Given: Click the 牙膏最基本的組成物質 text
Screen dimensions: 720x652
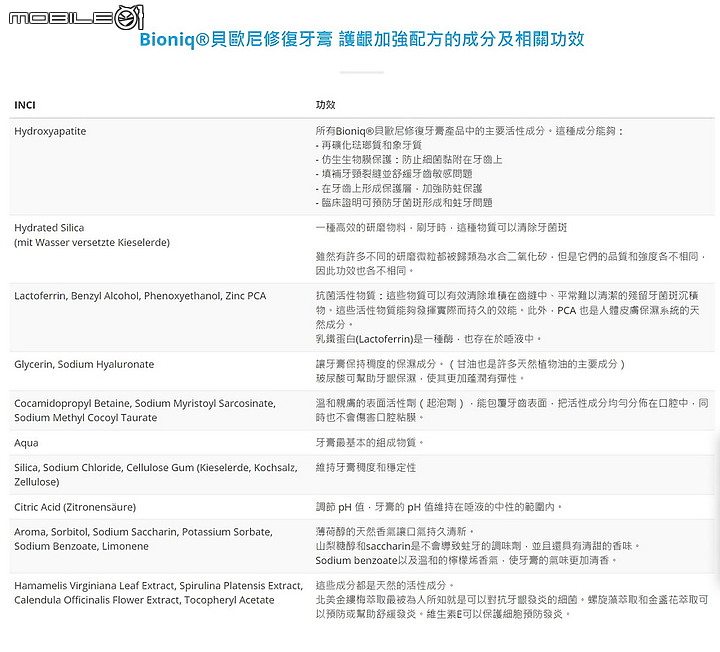Looking at the screenshot, I should pos(370,443).
